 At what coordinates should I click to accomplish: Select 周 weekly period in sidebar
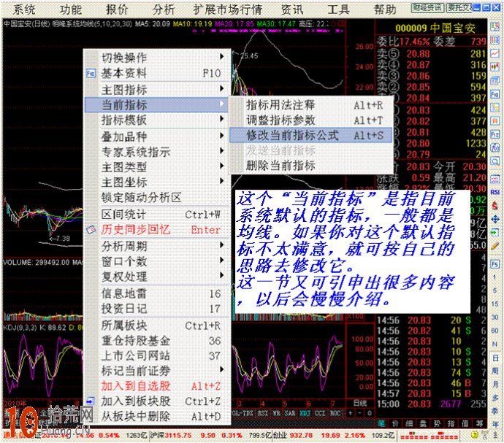495,371
